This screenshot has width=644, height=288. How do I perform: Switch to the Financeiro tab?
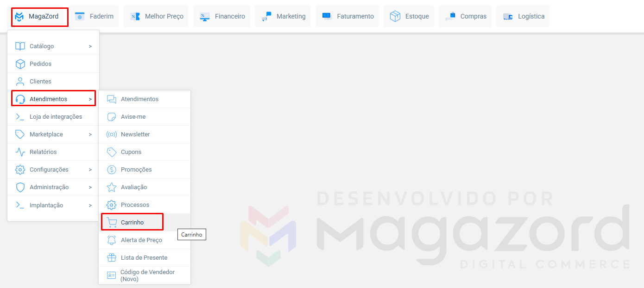tap(221, 16)
